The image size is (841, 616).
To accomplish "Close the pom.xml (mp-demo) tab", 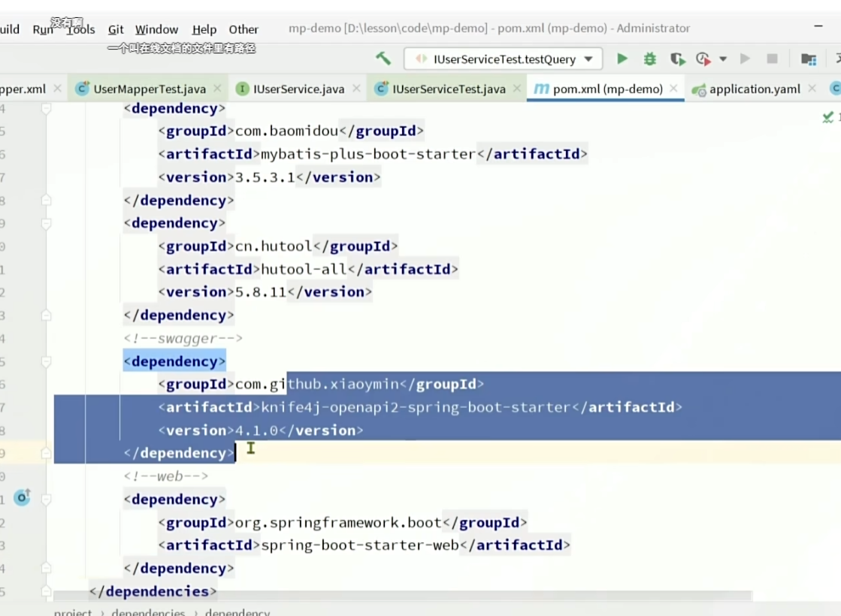I will (673, 89).
